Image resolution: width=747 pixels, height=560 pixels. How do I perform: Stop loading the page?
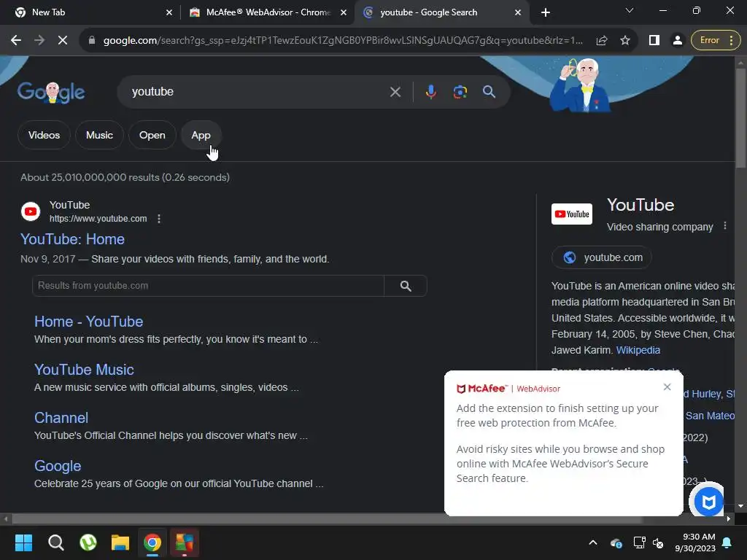click(63, 41)
